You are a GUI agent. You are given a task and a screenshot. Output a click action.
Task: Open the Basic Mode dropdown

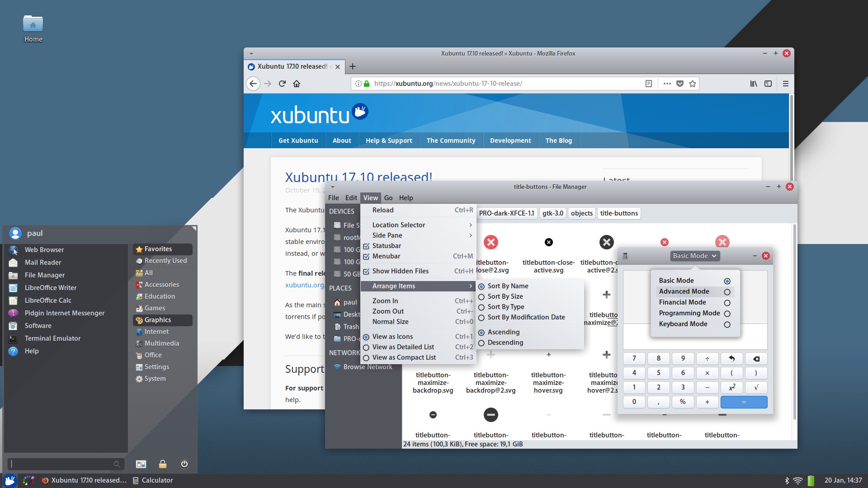694,256
